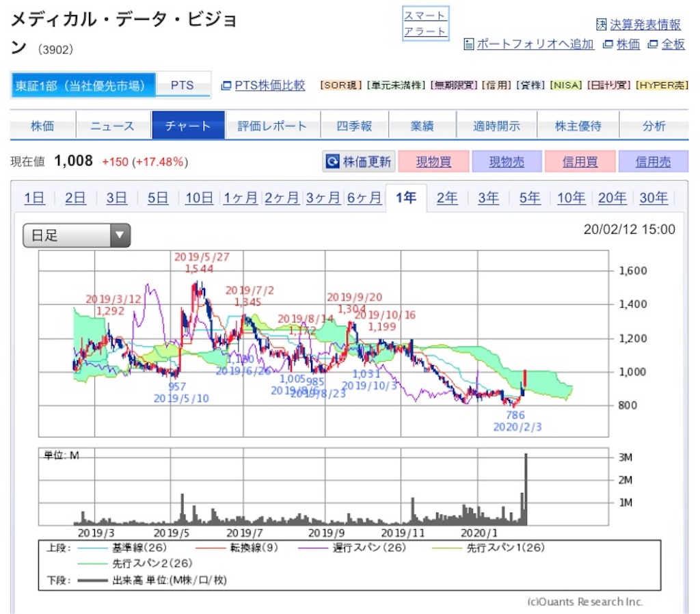Select the 2年 chart period
This screenshot has height=614, width=700.
pos(447,198)
